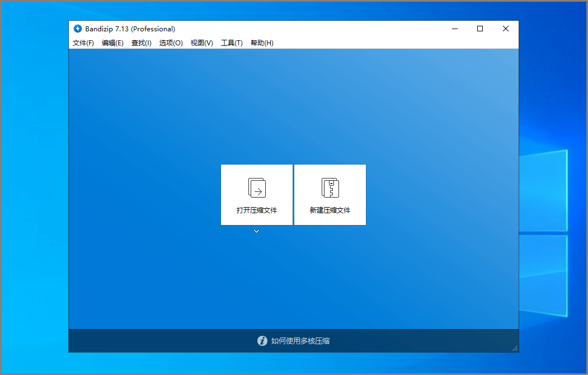The width and height of the screenshot is (588, 375).
Task: Click the resize grip in the window corner
Action: coord(515,348)
